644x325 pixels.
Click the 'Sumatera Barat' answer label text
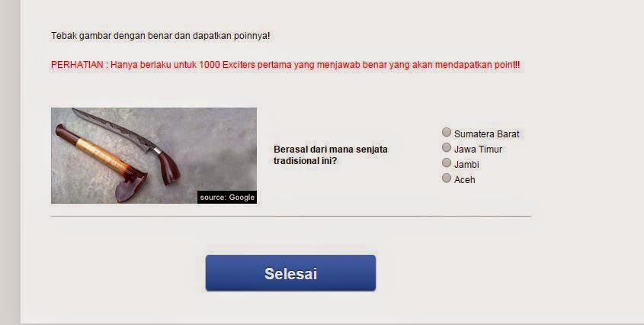tap(487, 134)
